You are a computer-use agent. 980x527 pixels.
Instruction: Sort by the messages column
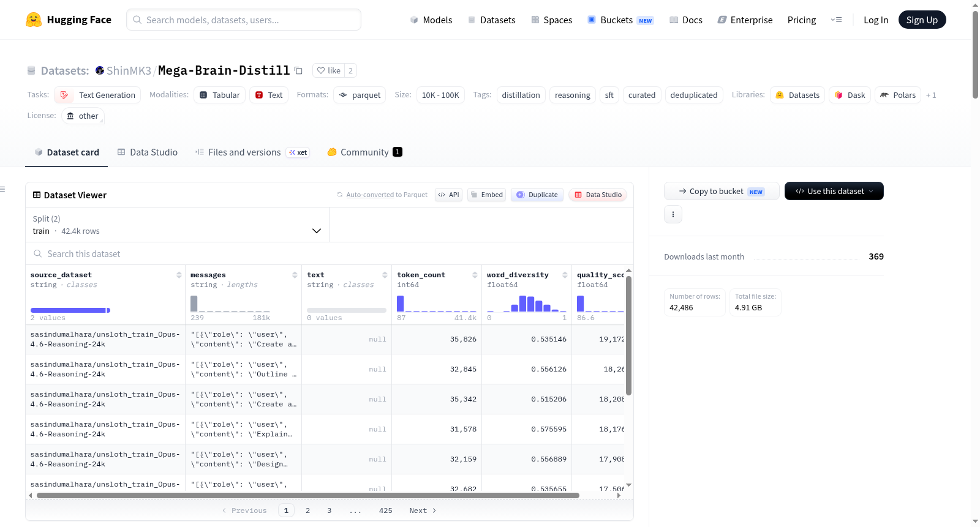(x=295, y=275)
